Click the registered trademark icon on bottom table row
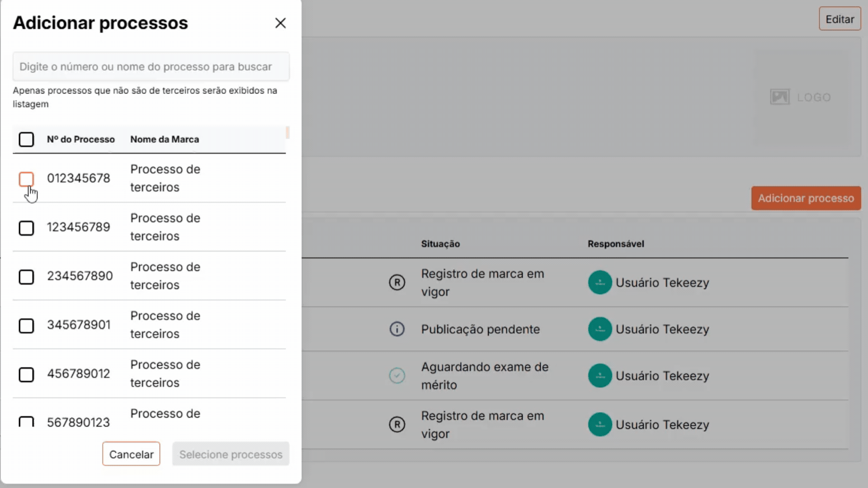868x488 pixels. pyautogui.click(x=397, y=424)
